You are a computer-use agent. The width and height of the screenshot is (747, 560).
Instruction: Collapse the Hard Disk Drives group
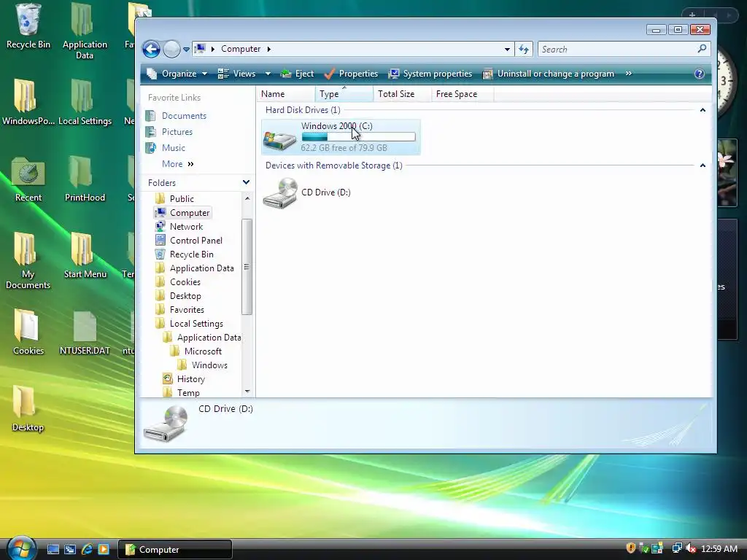[703, 110]
